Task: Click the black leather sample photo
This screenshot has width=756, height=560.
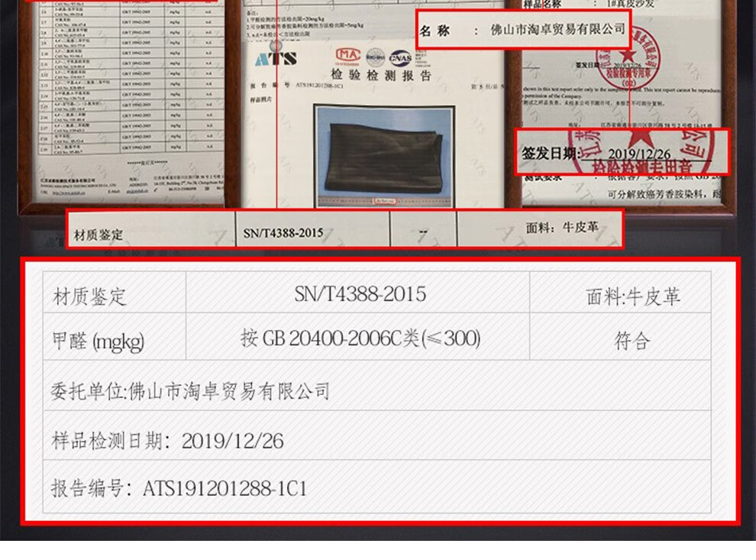Action: click(x=384, y=157)
